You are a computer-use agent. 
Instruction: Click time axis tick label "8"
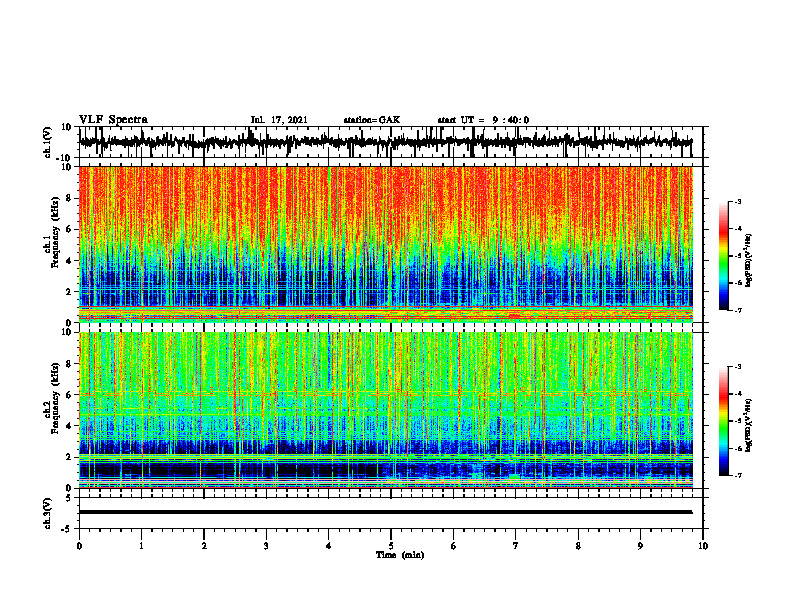click(x=578, y=546)
